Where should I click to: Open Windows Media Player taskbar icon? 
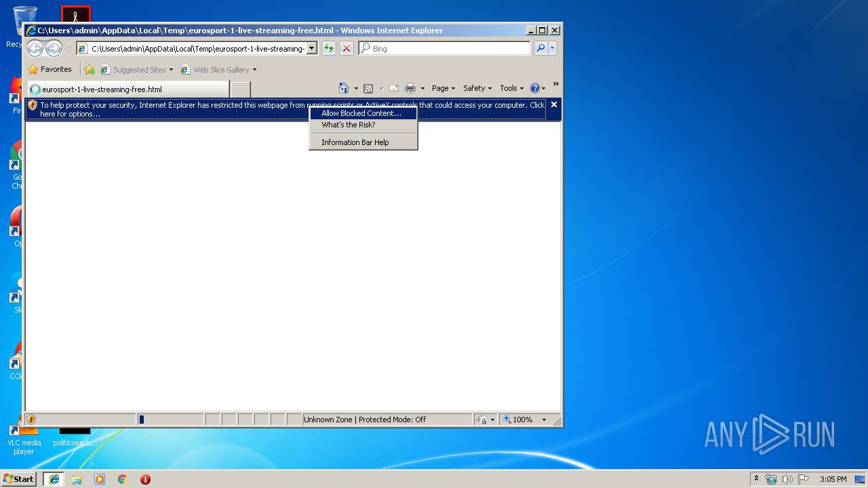pyautogui.click(x=100, y=479)
